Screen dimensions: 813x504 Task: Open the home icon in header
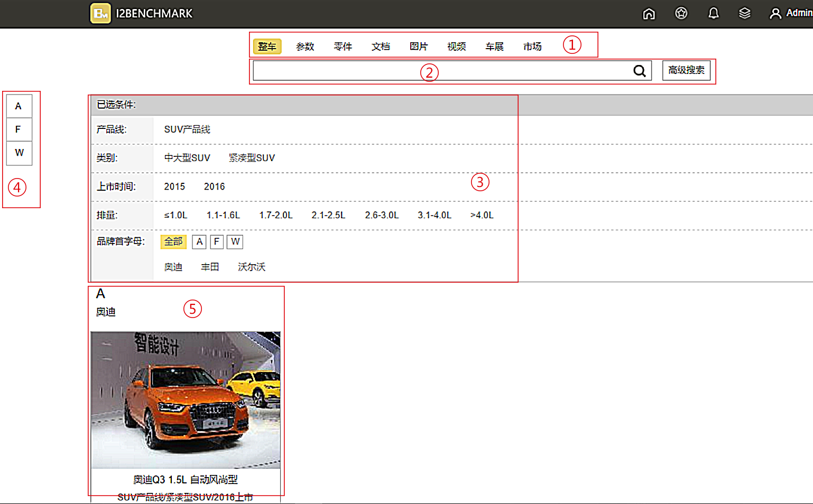click(649, 14)
